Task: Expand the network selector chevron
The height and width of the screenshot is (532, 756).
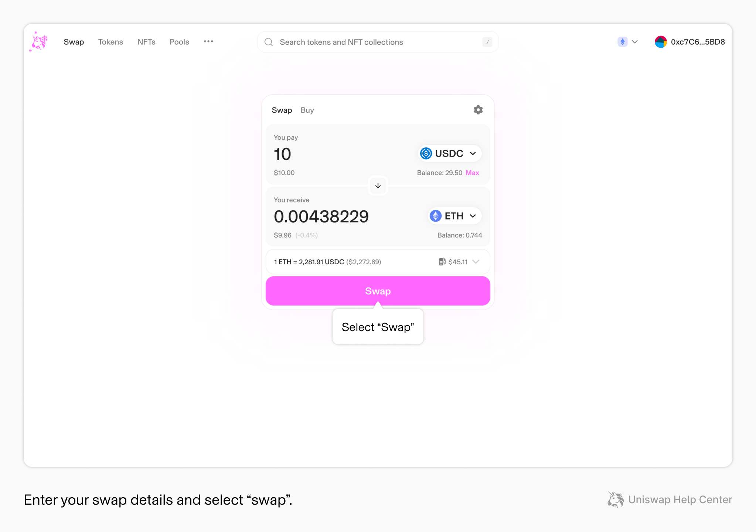Action: [635, 42]
